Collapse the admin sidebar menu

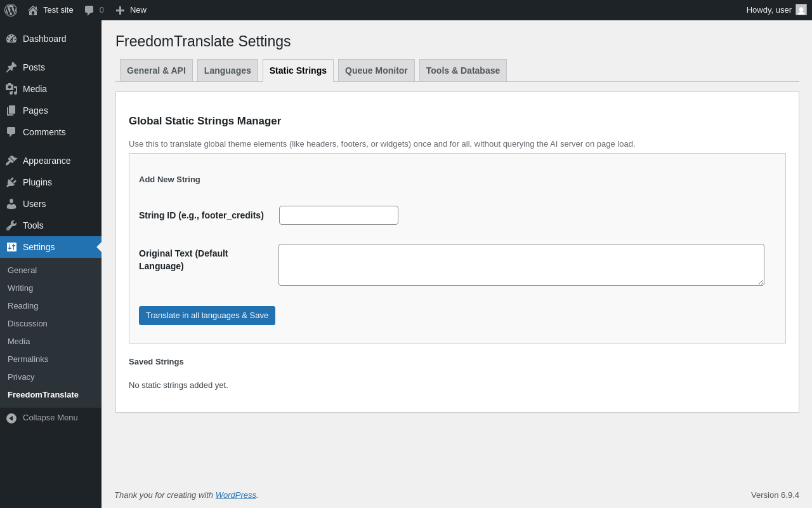click(42, 418)
